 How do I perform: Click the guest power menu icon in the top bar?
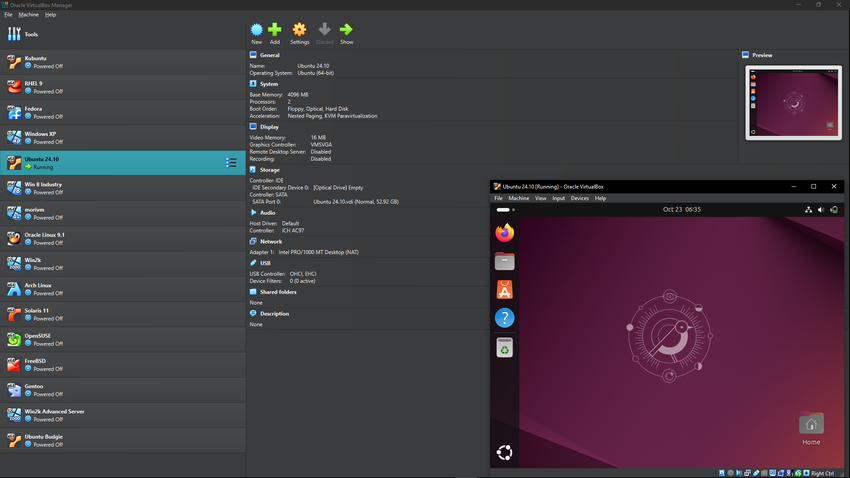834,210
